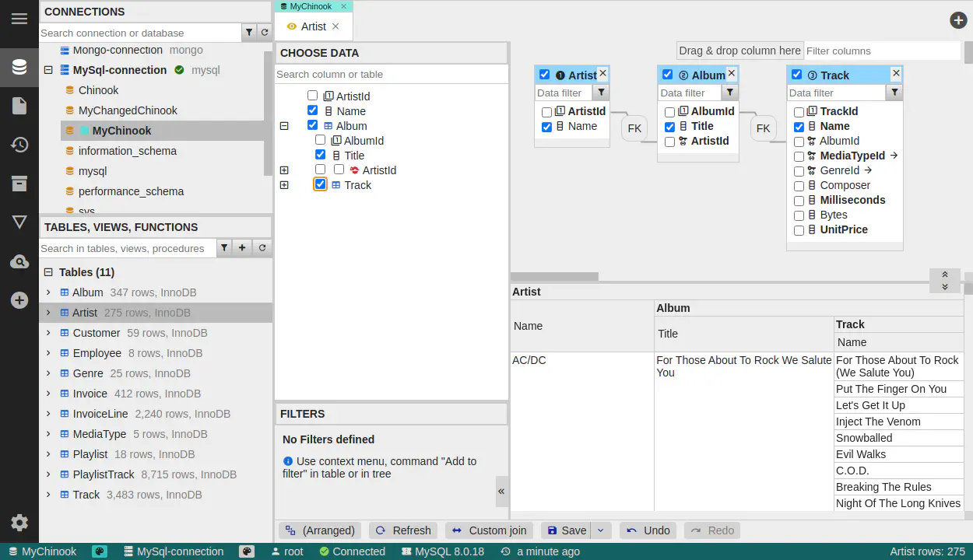Open settings gear in the sidebar
973x560 pixels.
19,523
